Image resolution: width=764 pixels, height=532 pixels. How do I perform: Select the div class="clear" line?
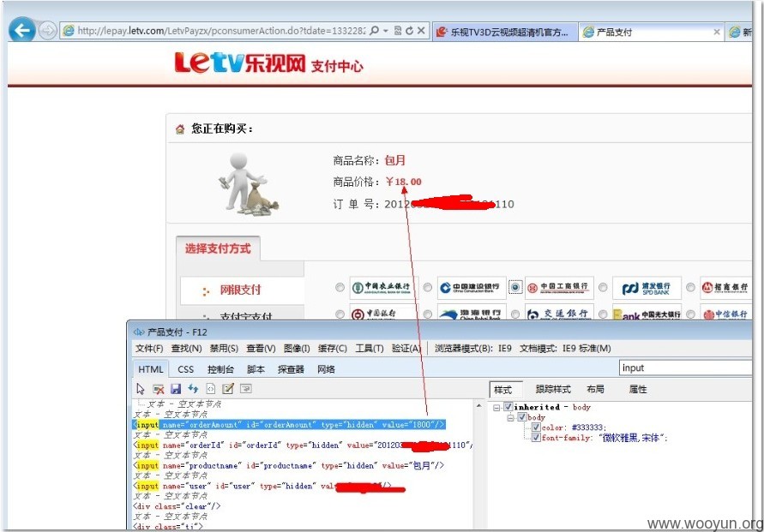[177, 506]
